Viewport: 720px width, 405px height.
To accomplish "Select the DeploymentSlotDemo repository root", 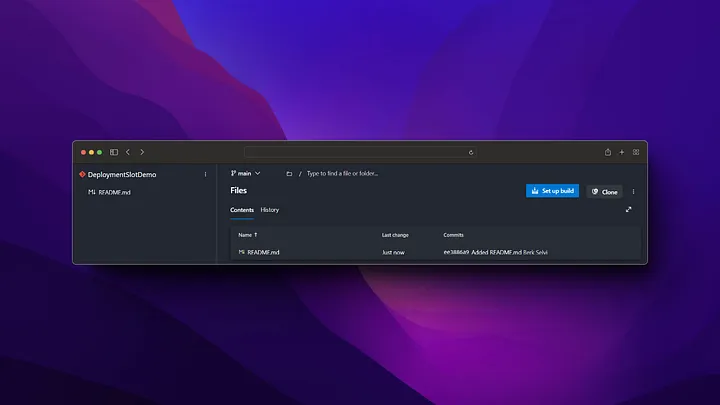I will [x=122, y=174].
